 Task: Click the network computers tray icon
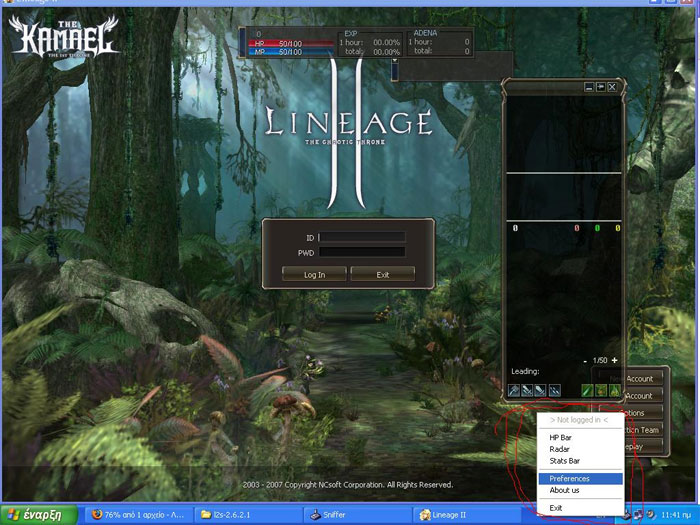coord(638,515)
